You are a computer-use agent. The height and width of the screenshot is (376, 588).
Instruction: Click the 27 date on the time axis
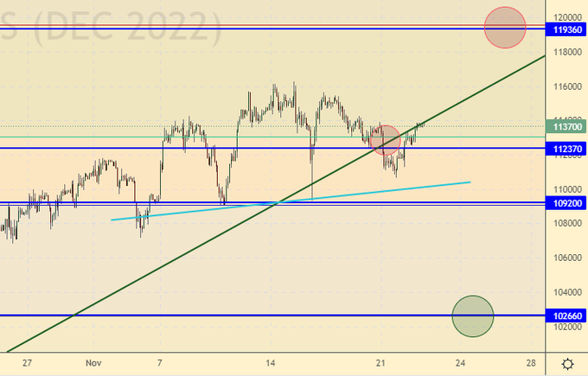click(x=28, y=363)
